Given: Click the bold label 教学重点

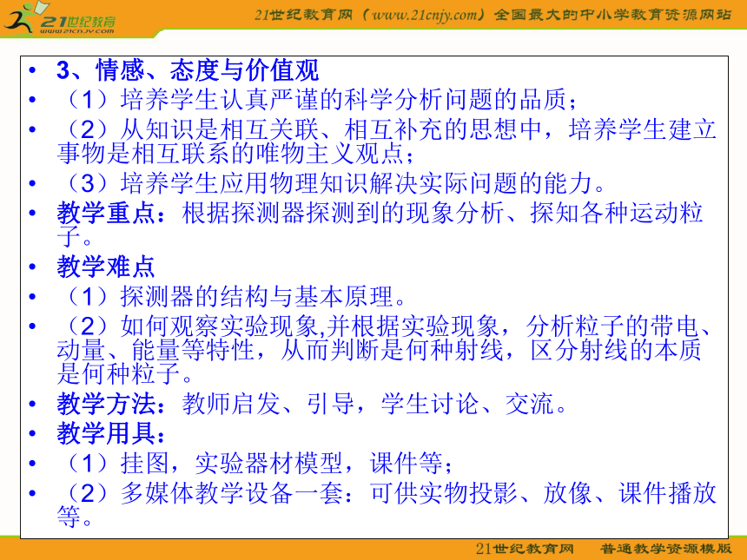Looking at the screenshot, I should pos(105,213).
